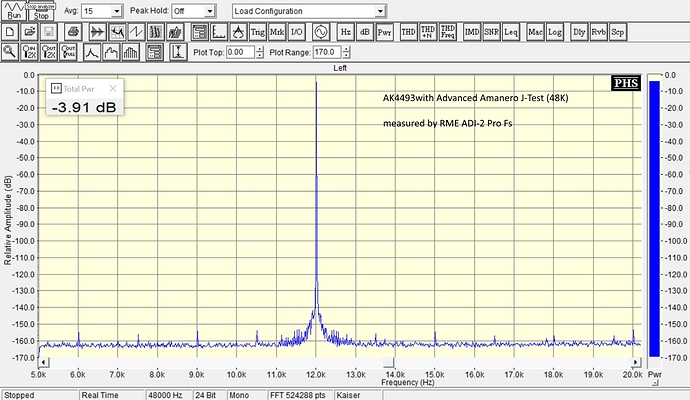
Task: Select the magnifying glass zoom tool
Action: [x=10, y=52]
